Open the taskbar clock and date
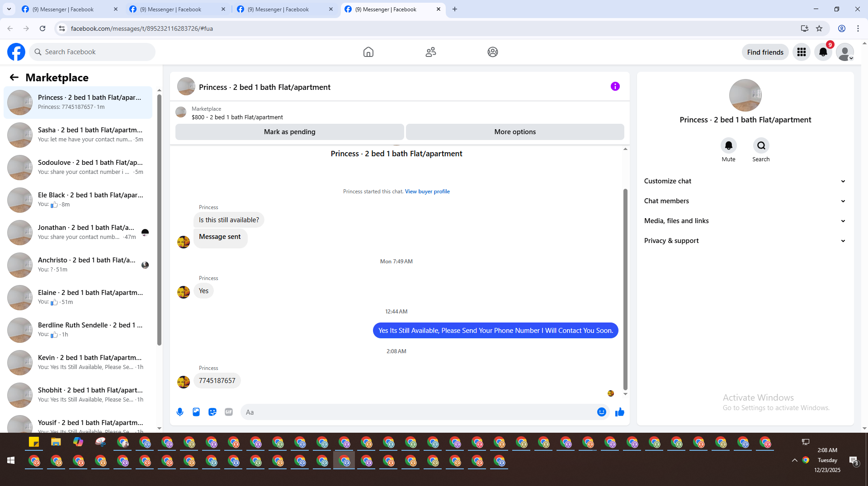 [827, 460]
